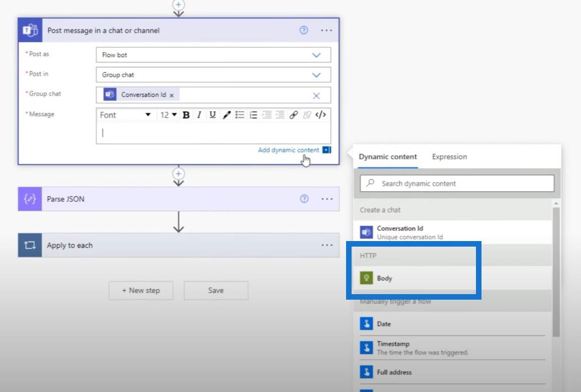
Task: Click the trigger icon beside Full address
Action: [x=367, y=372]
